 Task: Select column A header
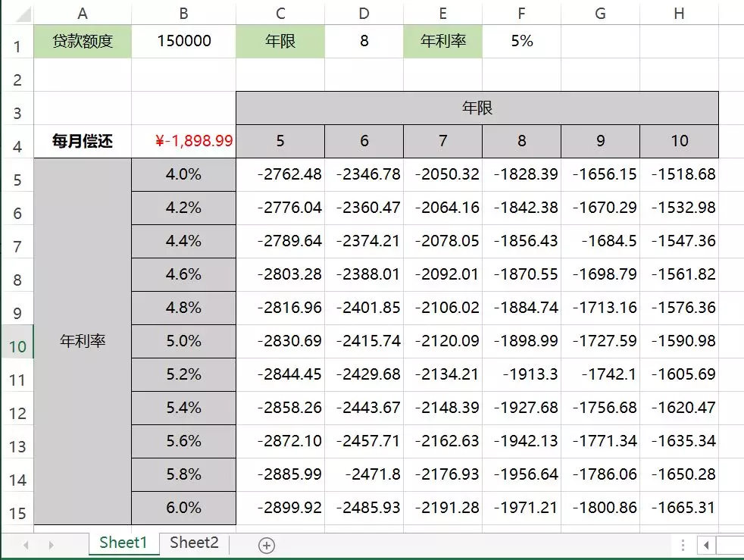point(83,14)
